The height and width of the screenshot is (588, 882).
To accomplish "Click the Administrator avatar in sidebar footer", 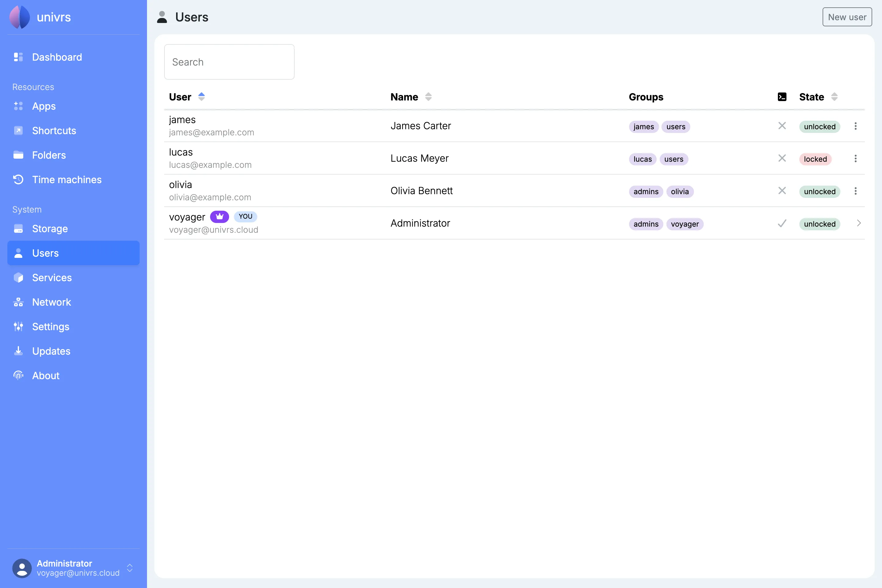I will coord(22,568).
